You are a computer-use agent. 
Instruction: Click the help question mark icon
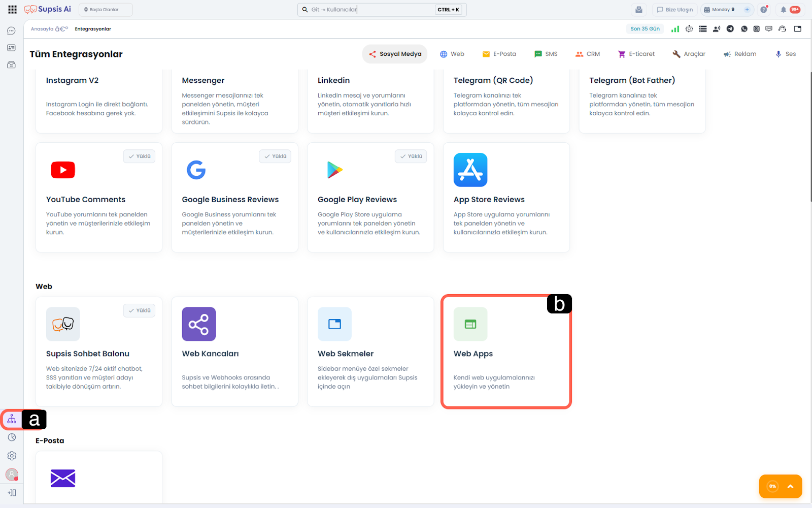(x=763, y=10)
